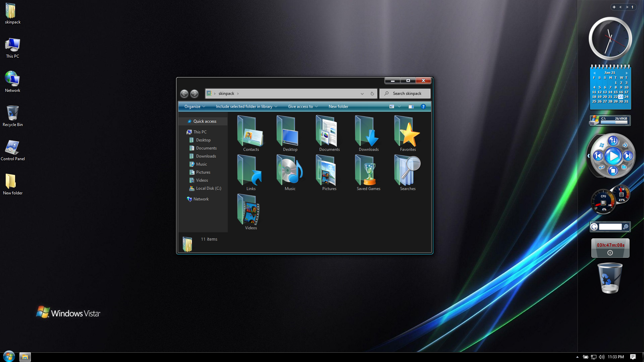Toggle the preview pane button
644x362 pixels.
(x=411, y=107)
